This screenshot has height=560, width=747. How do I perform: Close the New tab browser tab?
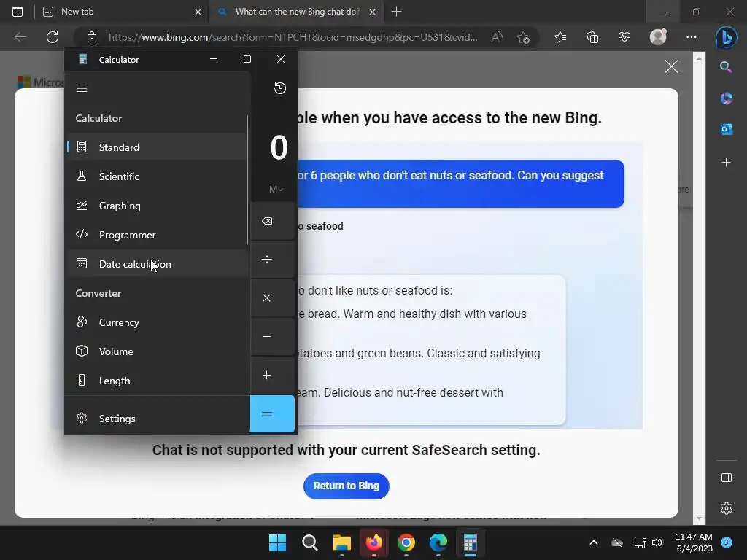198,12
